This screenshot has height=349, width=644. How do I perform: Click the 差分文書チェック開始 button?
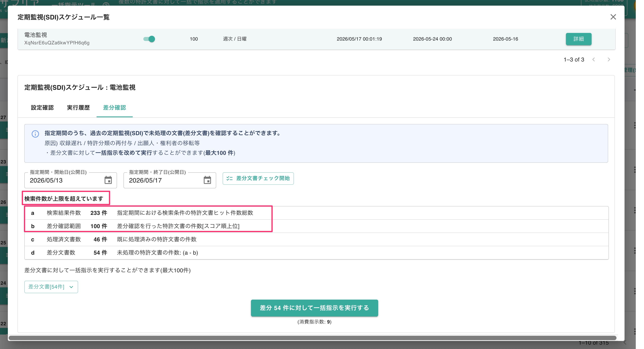[x=258, y=179]
